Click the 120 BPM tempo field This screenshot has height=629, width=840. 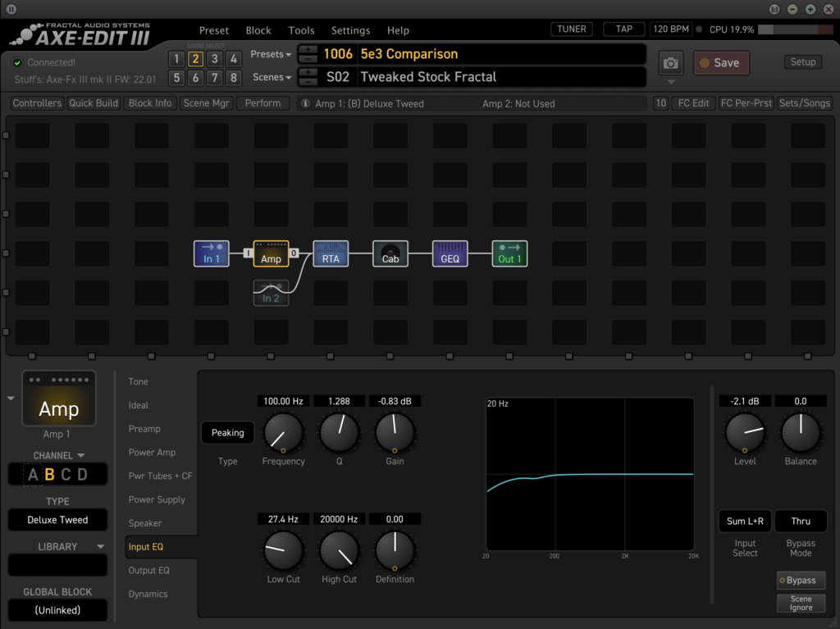coord(671,29)
